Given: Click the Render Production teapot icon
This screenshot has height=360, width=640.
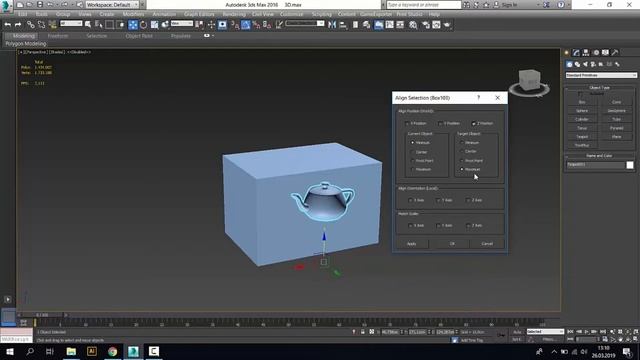Looking at the screenshot, I should (x=447, y=25).
